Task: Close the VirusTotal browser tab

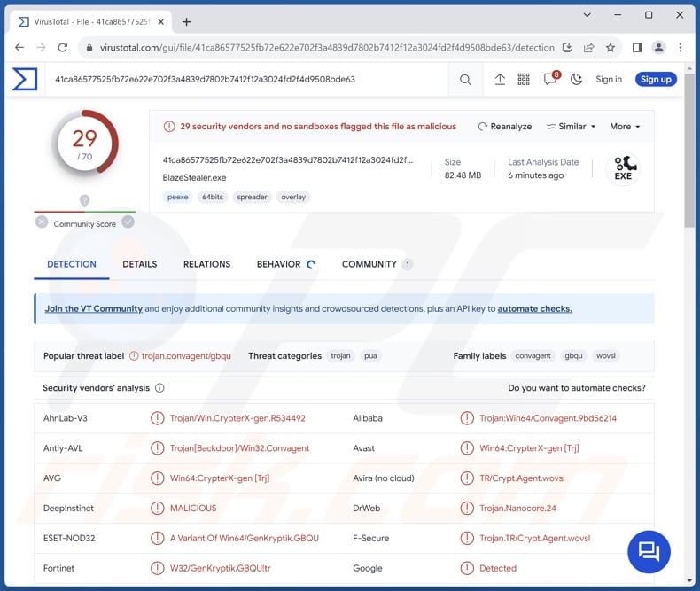Action: point(161,21)
